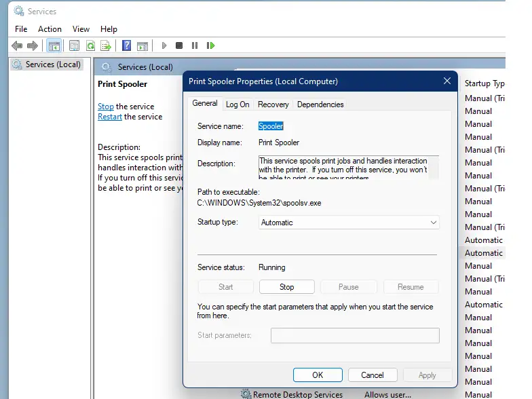Click Startup Type column header
Image resolution: width=532 pixels, height=399 pixels.
click(x=484, y=83)
